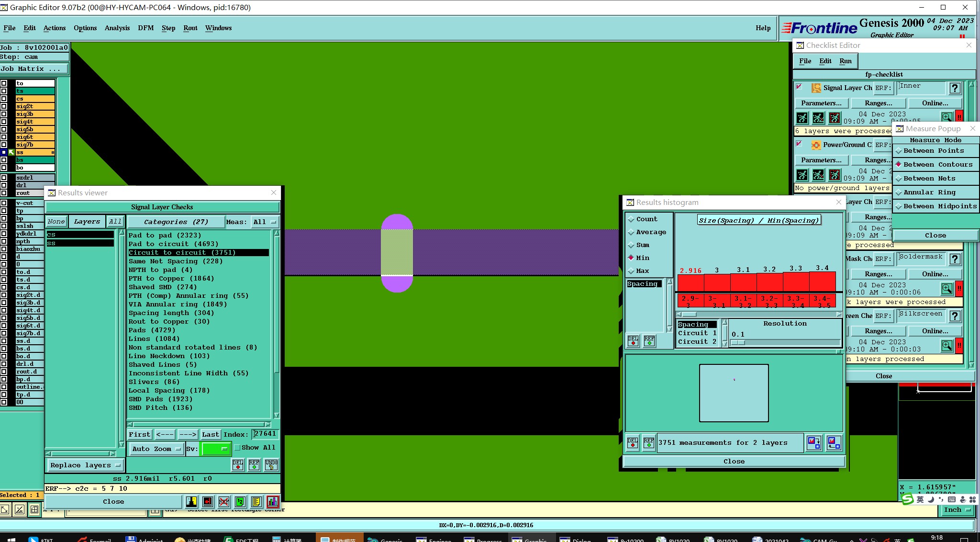
Task: Click the question mark help icon beside Inner
Action: pyautogui.click(x=955, y=88)
